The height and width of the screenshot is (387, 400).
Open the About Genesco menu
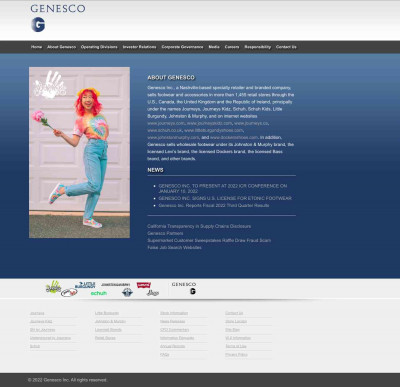[61, 47]
